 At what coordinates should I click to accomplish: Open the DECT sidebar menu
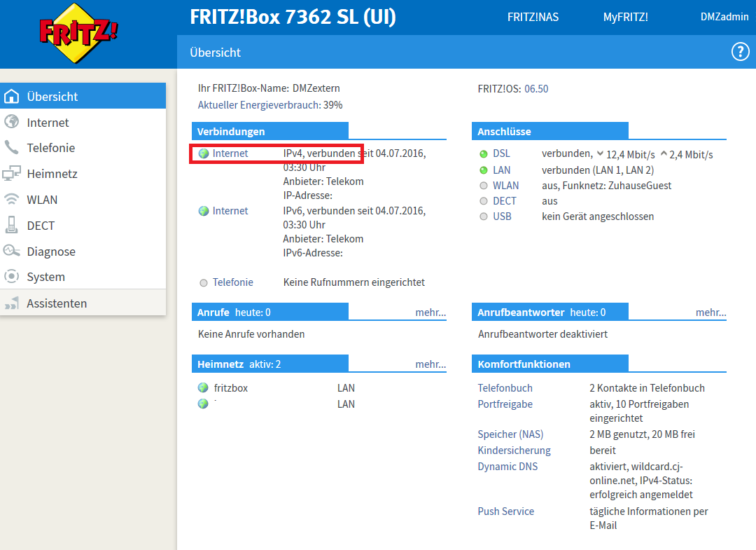pos(83,226)
